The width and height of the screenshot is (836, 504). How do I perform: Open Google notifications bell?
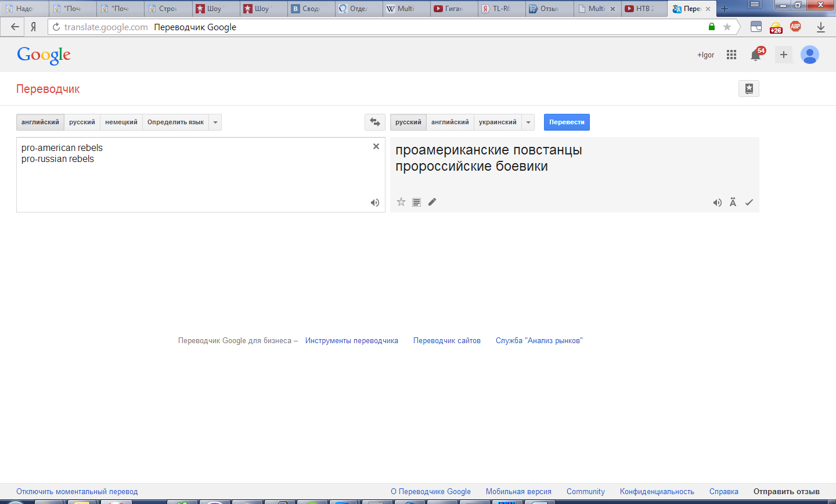pos(756,55)
